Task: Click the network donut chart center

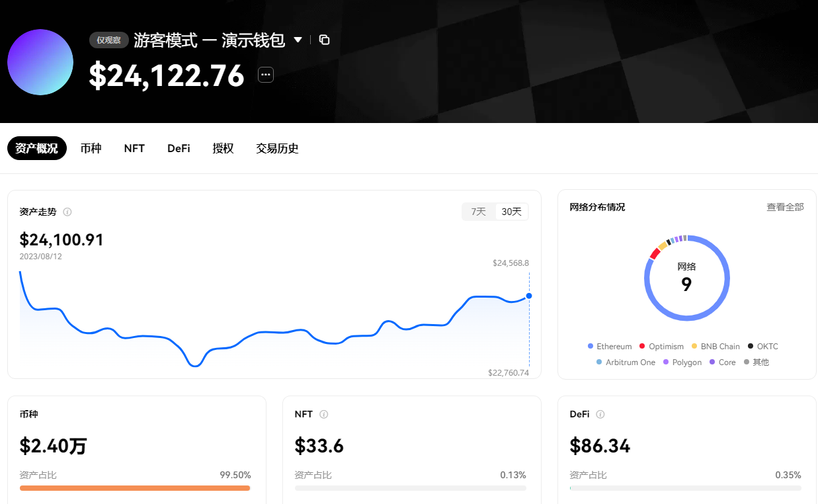Action: [687, 278]
